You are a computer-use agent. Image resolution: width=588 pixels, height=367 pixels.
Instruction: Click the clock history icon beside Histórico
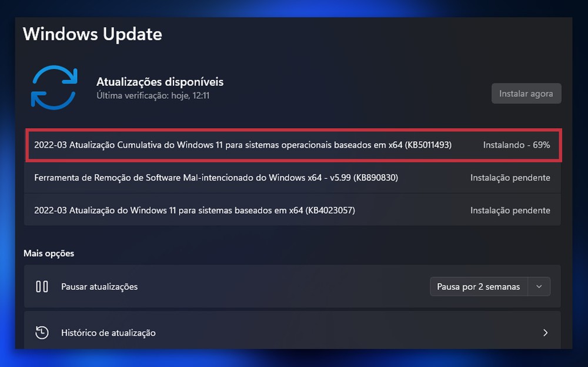tap(42, 332)
